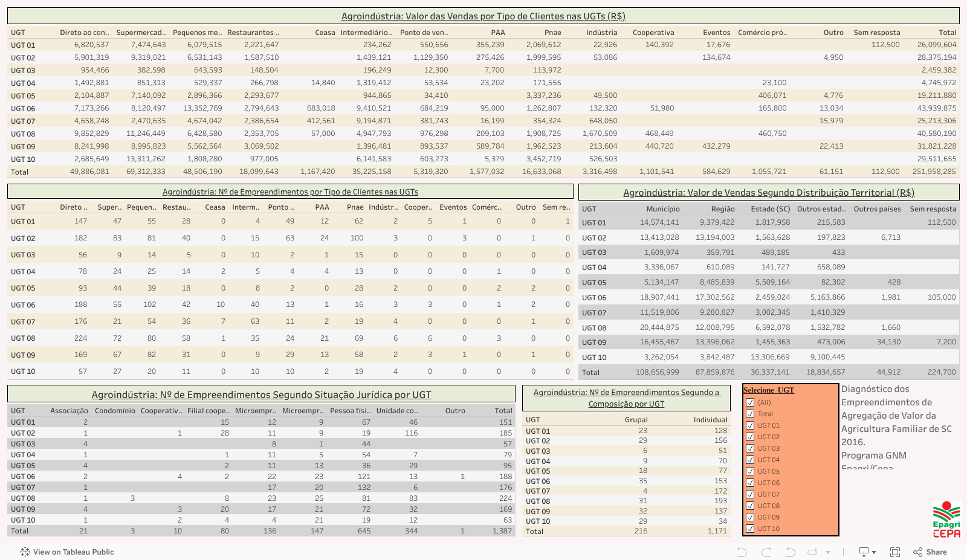Open the Download dropdown menu
The height and width of the screenshot is (560, 967).
867,552
